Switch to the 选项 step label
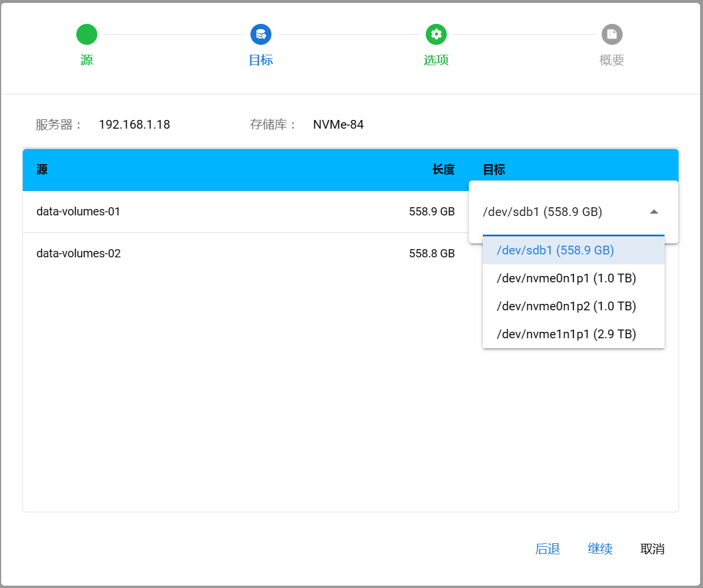 click(436, 60)
